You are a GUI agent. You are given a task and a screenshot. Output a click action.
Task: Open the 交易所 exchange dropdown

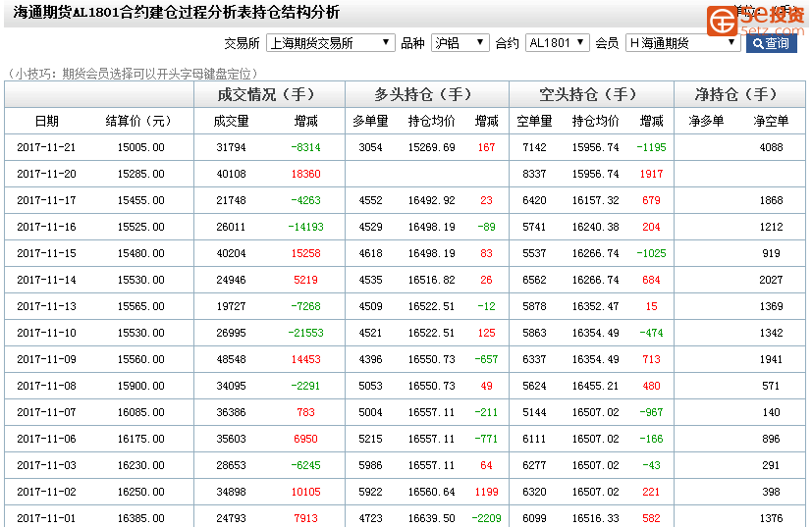[x=330, y=43]
